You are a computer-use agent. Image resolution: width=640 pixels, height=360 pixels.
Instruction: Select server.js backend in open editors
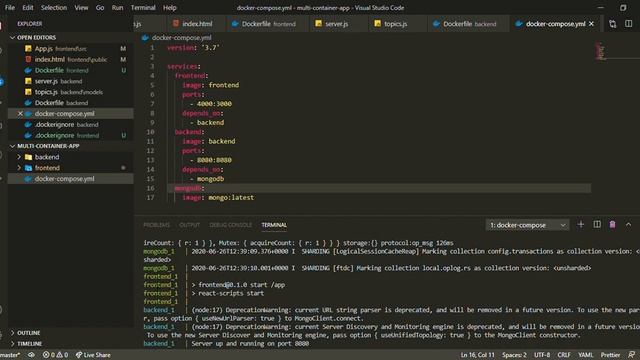tap(71, 81)
